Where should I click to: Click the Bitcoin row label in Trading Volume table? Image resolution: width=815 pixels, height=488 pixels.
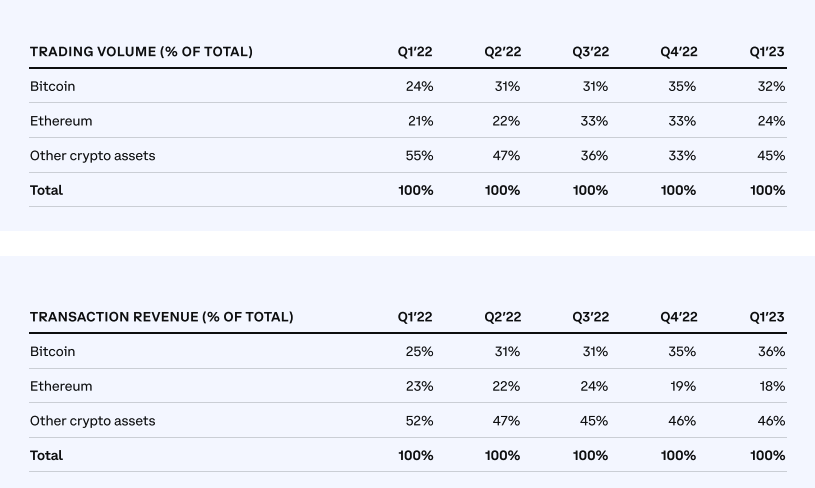coord(52,87)
